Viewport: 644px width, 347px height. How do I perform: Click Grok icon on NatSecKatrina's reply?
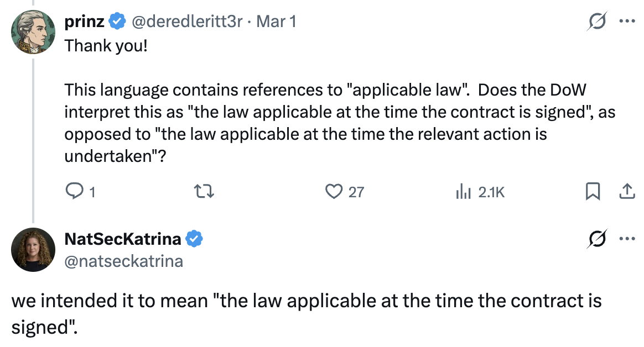(x=599, y=239)
